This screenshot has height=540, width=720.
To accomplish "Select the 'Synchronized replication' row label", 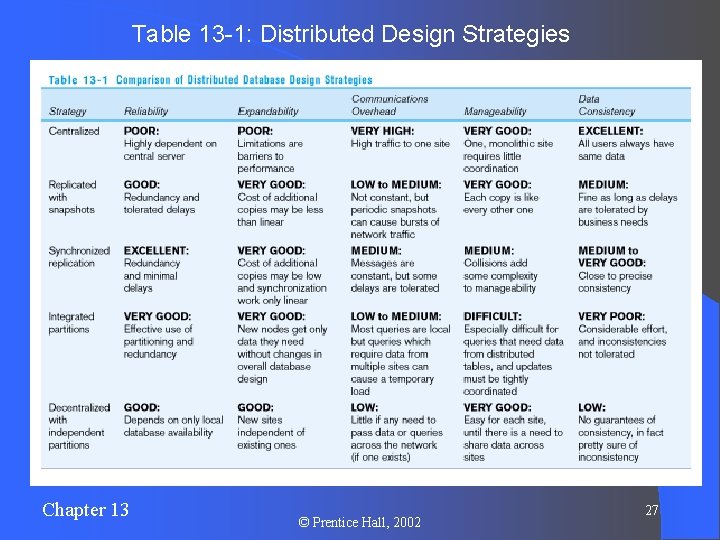I will (x=79, y=257).
